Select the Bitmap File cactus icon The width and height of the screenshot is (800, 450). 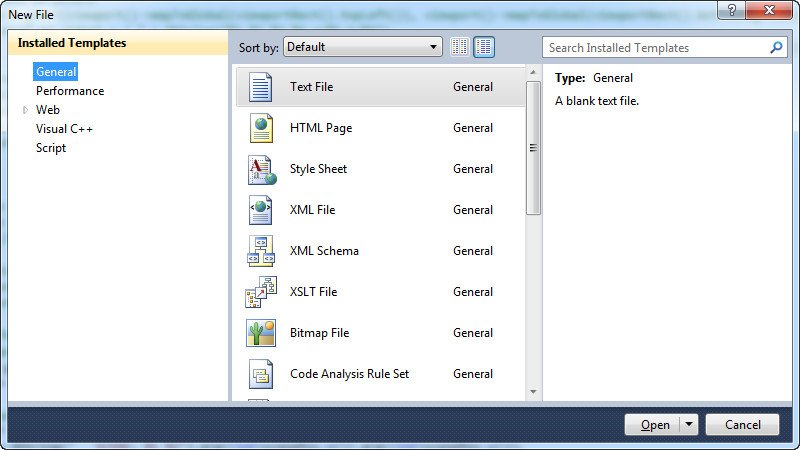261,333
